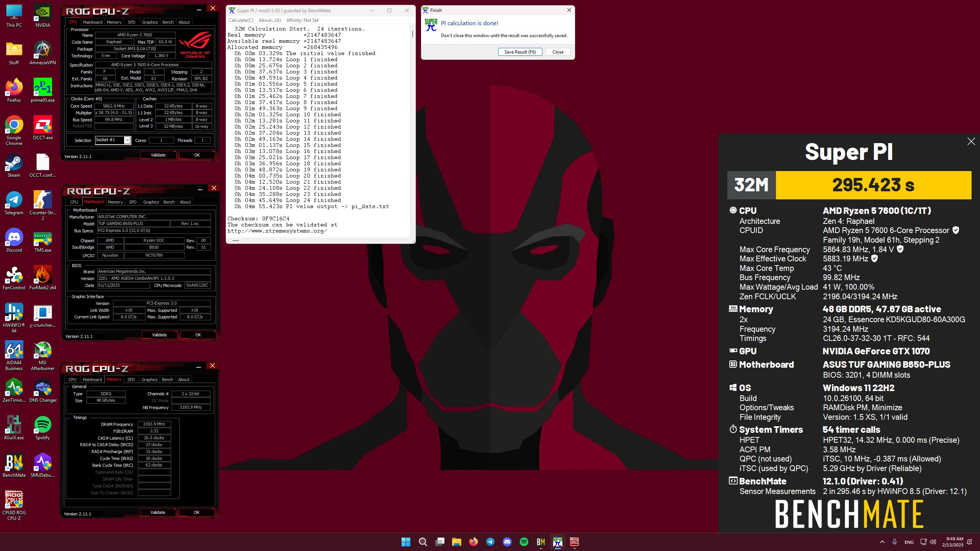980x551 pixels.
Task: Launch ZenTimings desktop shortcut
Action: pyautogui.click(x=14, y=391)
